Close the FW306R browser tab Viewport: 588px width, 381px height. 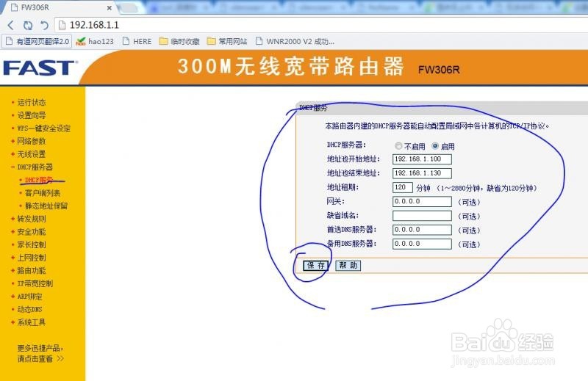109,7
